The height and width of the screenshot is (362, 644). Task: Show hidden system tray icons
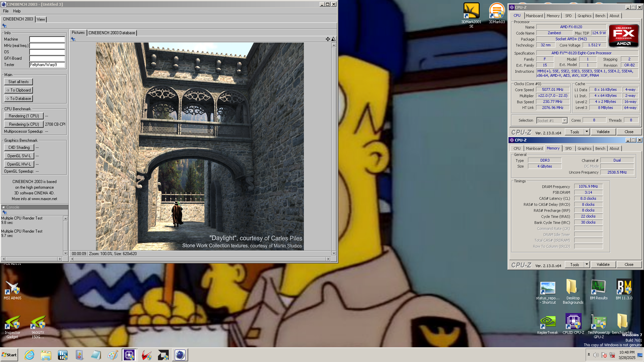click(x=589, y=355)
